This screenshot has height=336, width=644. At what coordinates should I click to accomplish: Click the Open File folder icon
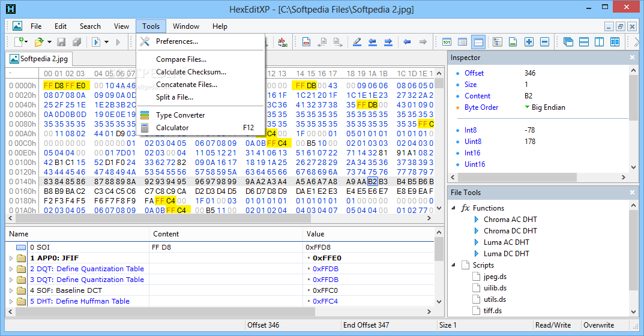click(39, 41)
